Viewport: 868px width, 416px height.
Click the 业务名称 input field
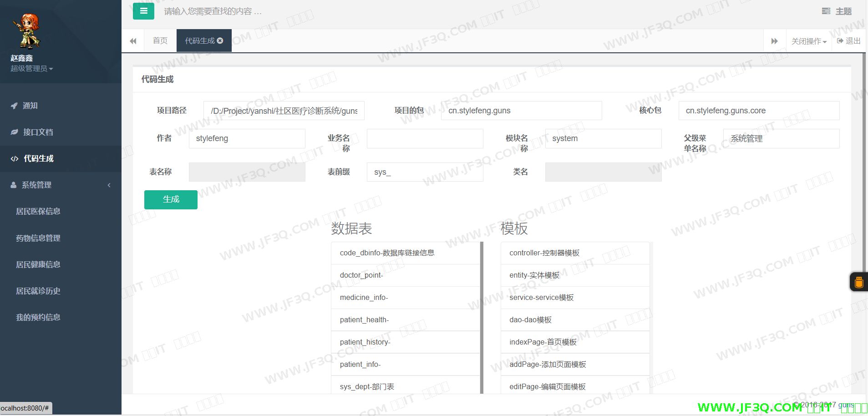point(425,138)
